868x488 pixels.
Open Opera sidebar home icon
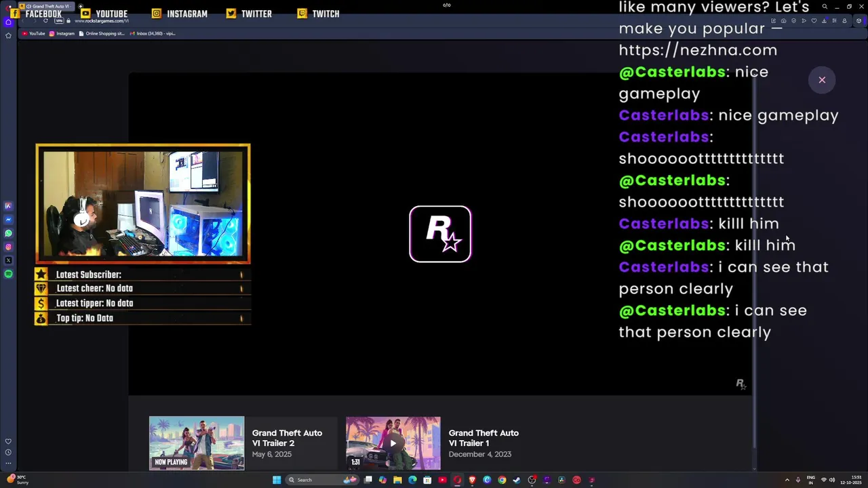[8, 22]
